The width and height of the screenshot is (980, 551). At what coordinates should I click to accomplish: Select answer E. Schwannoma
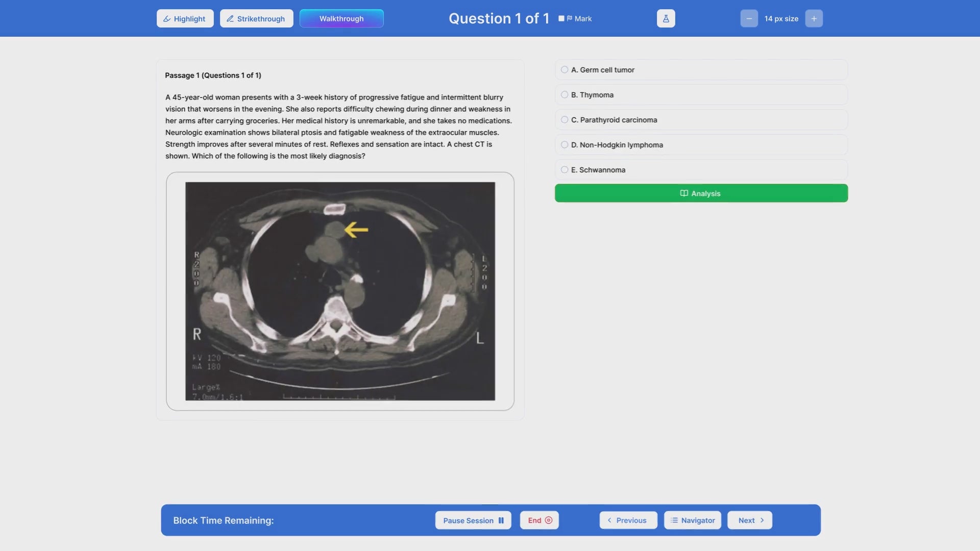point(565,170)
